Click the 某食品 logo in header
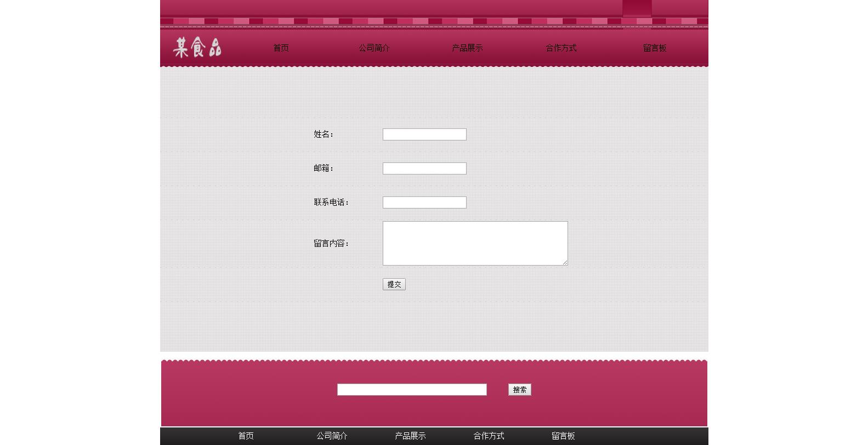Viewport: 868px width, 445px height. (x=197, y=48)
